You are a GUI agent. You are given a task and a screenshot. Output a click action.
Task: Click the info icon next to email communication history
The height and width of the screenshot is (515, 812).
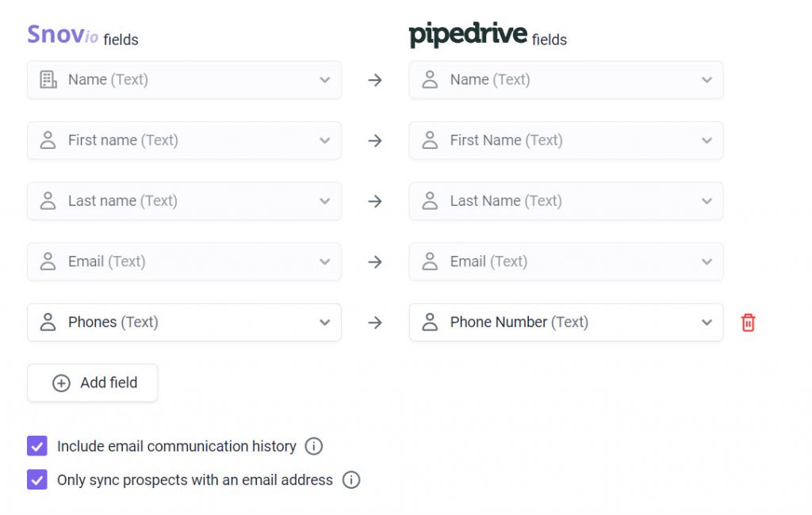[314, 446]
